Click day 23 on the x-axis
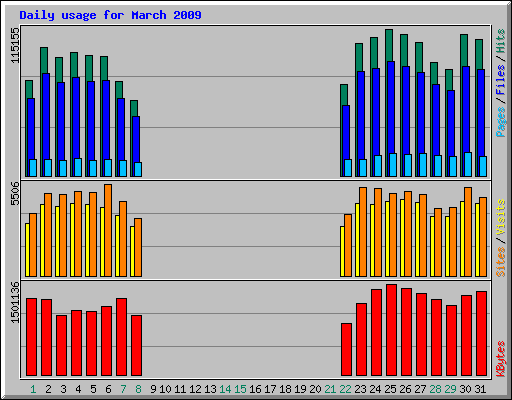Viewport: 512px width, 400px height. pyautogui.click(x=360, y=389)
